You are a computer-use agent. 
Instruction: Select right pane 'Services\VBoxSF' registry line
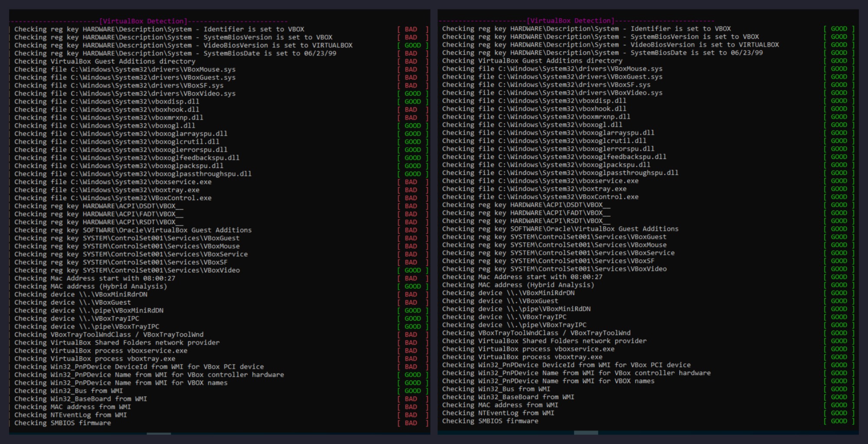[549, 261]
